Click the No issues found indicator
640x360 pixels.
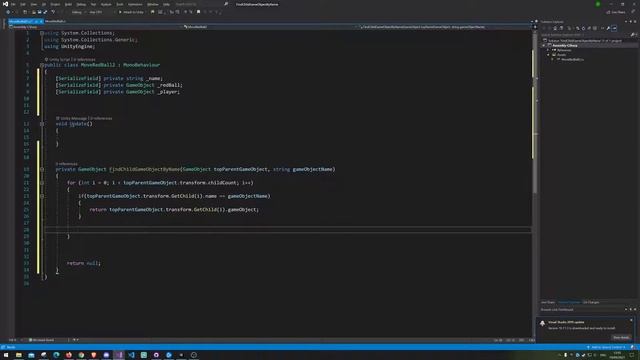[x=42, y=340]
